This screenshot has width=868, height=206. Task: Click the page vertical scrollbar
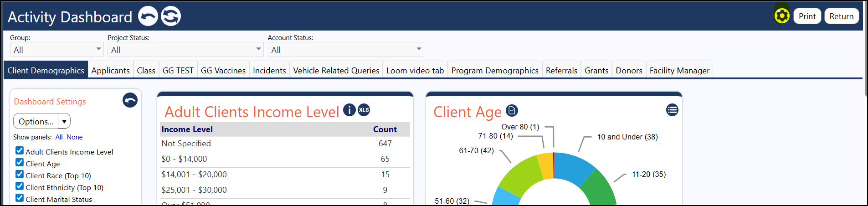865,49
